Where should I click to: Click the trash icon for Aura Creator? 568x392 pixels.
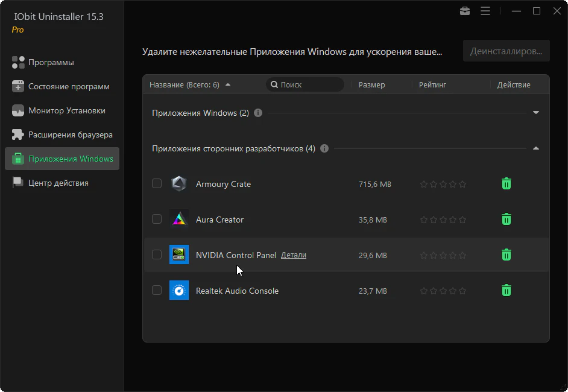click(506, 220)
